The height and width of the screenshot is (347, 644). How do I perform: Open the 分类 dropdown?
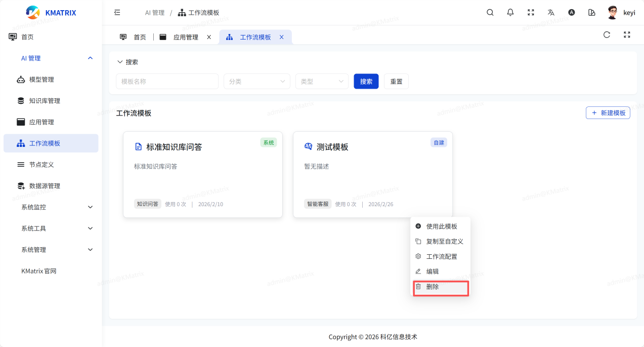click(256, 82)
